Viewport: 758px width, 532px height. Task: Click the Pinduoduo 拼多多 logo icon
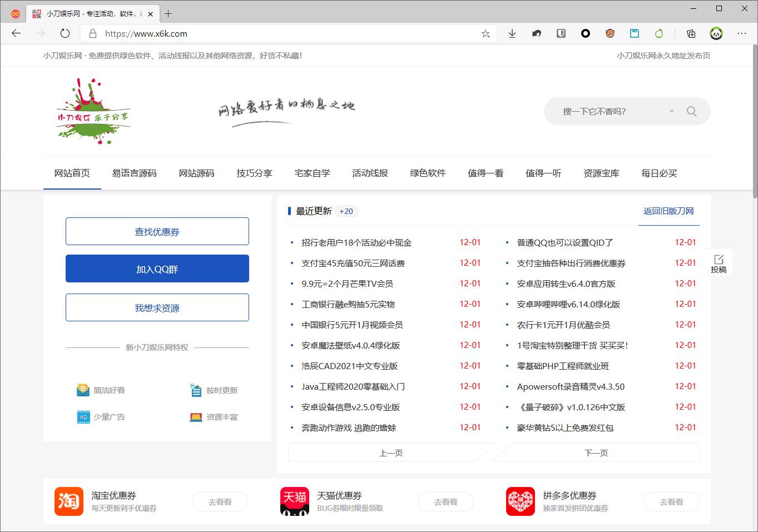pos(521,501)
